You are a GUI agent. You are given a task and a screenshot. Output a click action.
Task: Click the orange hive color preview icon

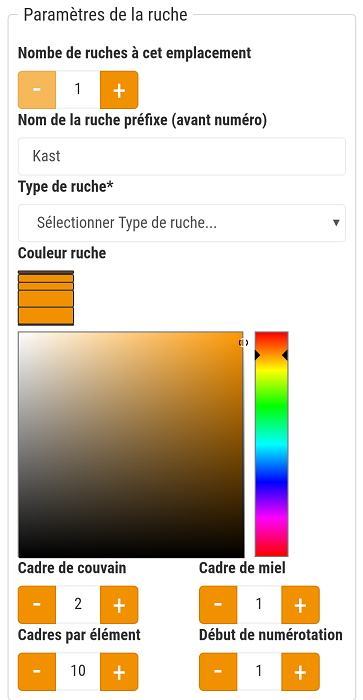pyautogui.click(x=46, y=297)
